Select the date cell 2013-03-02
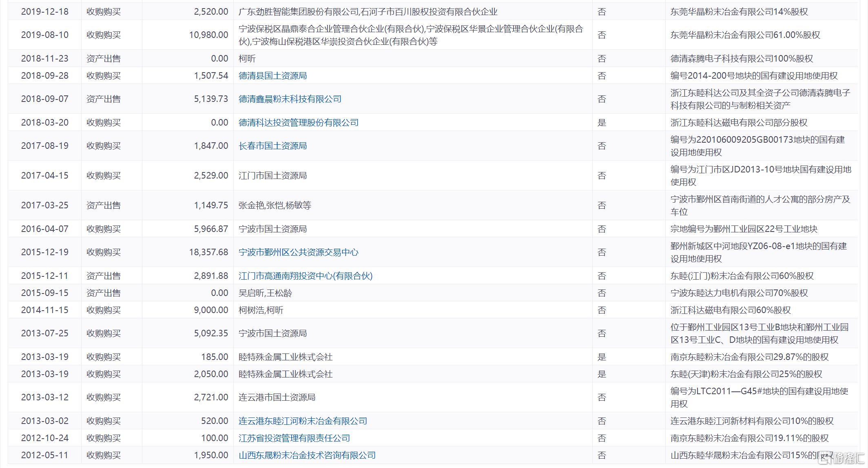Screen dimensions: 868x468 click(45, 421)
